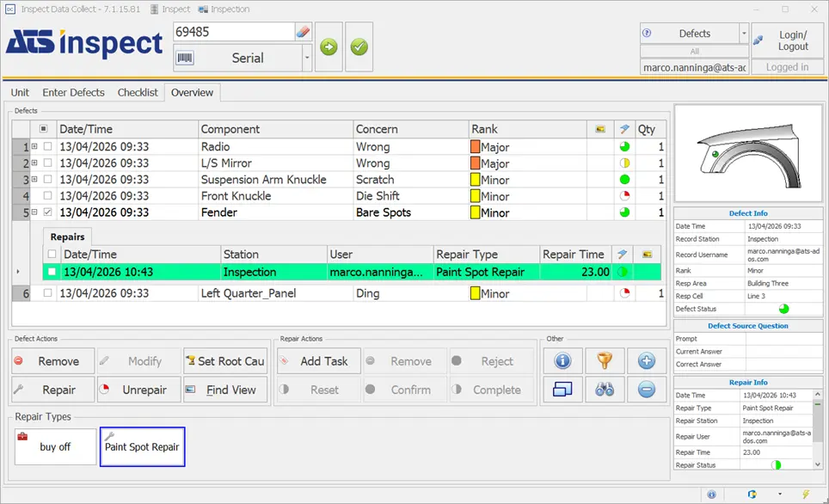Click the blue info circle button

562,360
